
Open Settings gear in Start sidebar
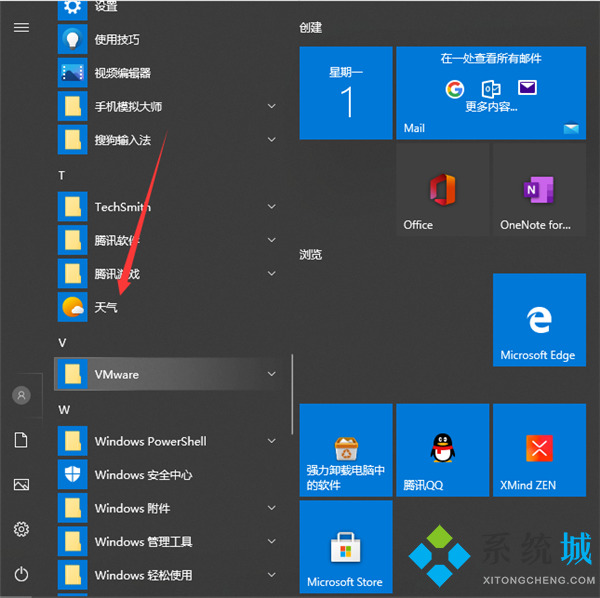click(x=21, y=530)
